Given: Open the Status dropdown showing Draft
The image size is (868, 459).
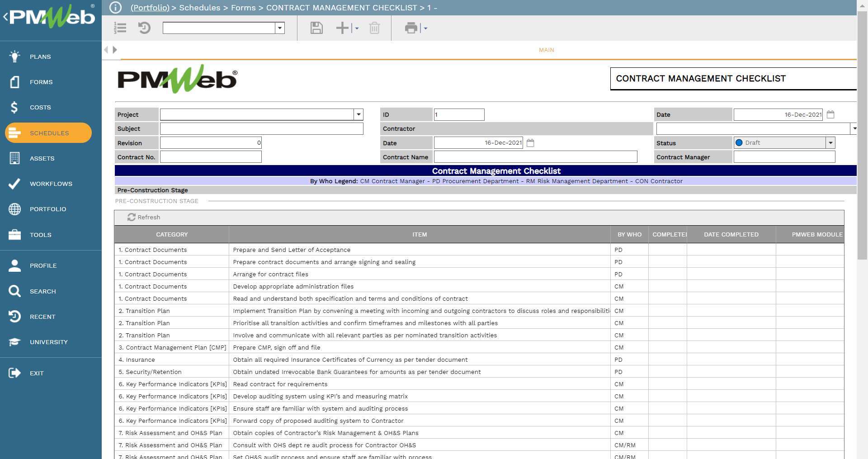Looking at the screenshot, I should pos(830,142).
